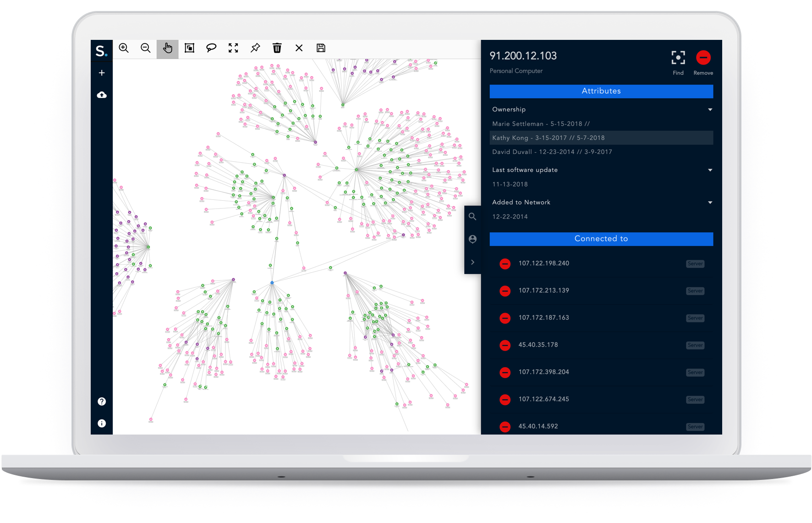812x523 pixels.
Task: Click the X clear icon in toolbar
Action: click(299, 48)
